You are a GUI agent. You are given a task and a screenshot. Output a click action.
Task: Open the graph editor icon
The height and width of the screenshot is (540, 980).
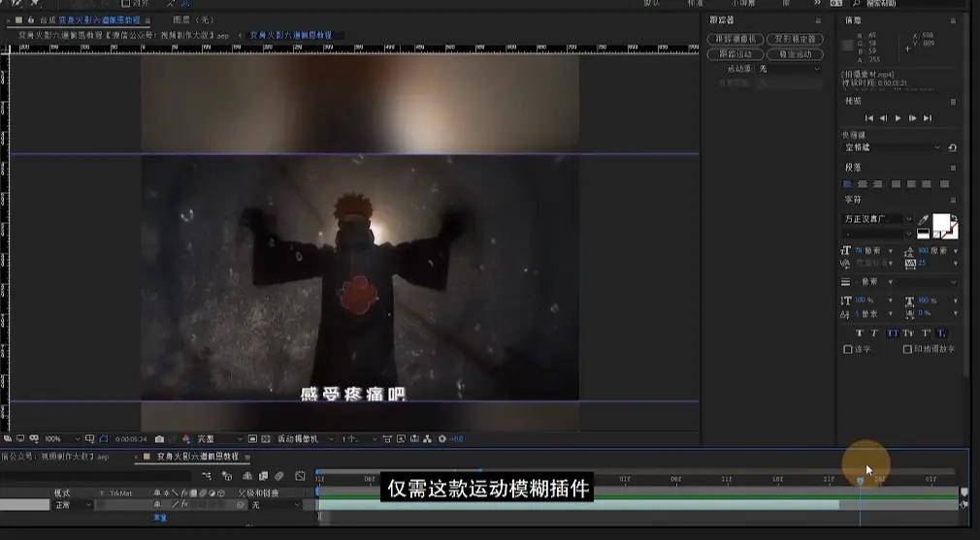pyautogui.click(x=300, y=476)
